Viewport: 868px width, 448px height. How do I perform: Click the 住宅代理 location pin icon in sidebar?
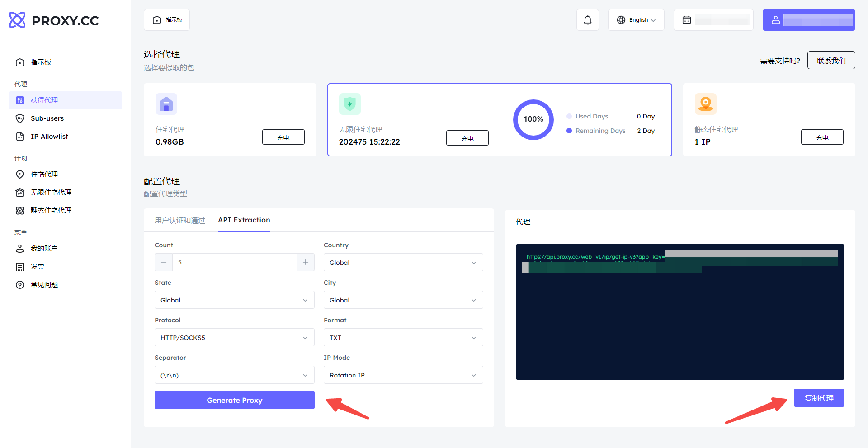(20, 174)
